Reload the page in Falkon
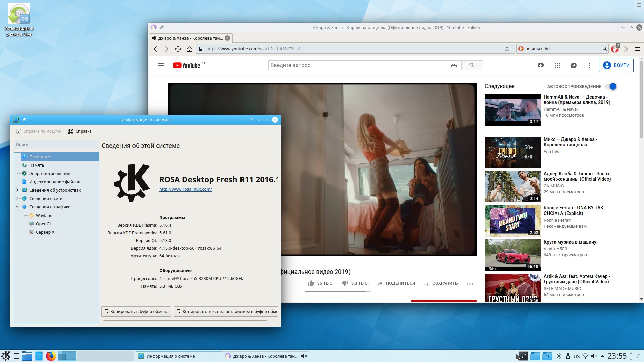This screenshot has width=644, height=362. (x=178, y=49)
